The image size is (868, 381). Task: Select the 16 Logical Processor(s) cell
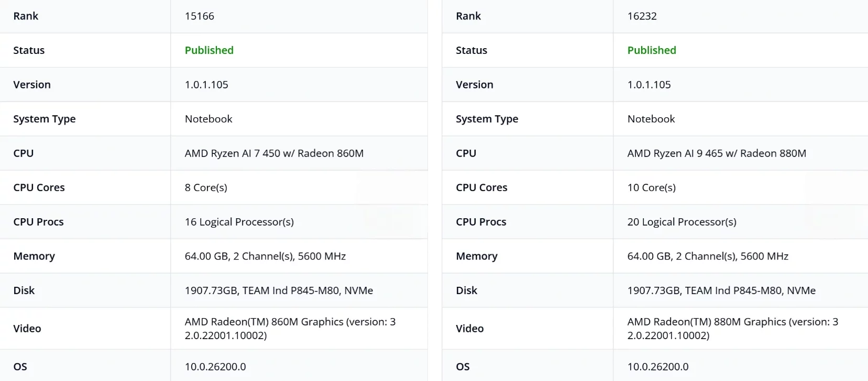(239, 222)
